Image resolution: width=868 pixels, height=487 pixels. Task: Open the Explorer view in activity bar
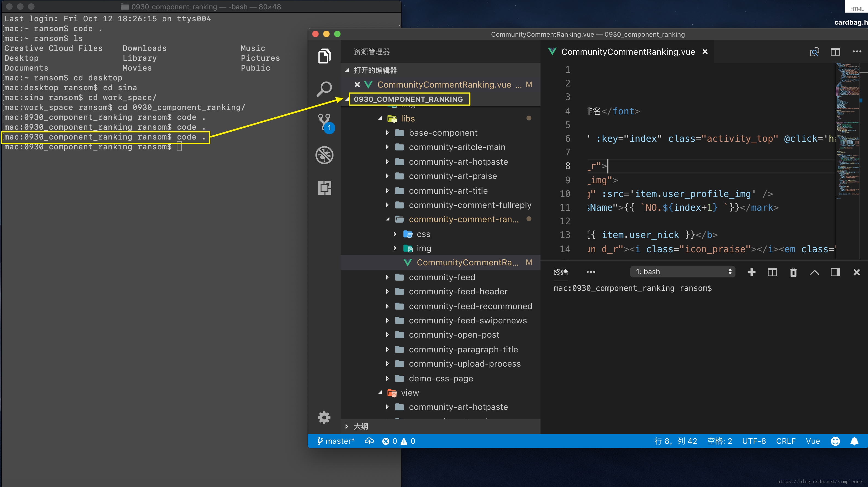point(324,56)
